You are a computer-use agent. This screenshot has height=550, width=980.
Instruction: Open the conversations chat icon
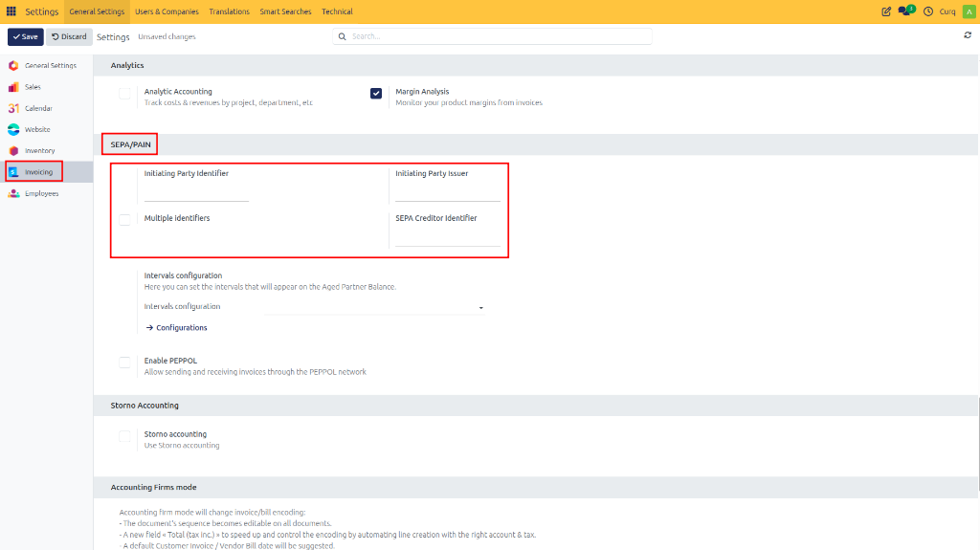(x=905, y=11)
